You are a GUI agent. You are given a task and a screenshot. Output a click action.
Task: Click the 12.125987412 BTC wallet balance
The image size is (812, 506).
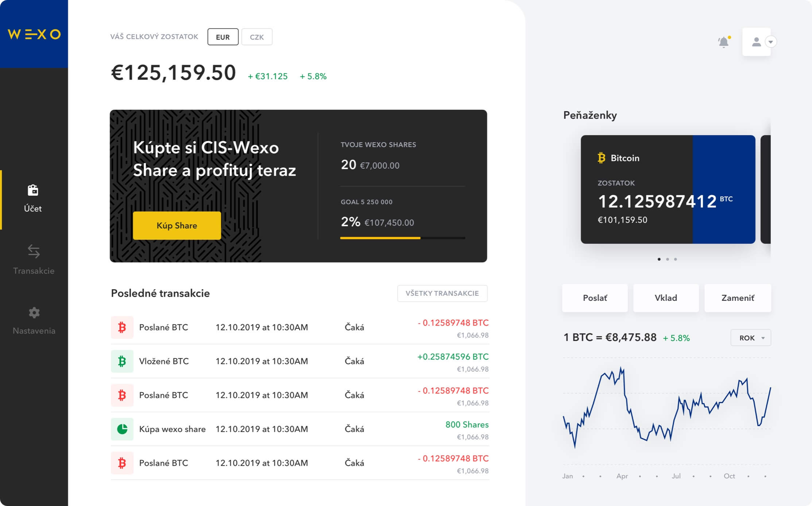click(665, 201)
